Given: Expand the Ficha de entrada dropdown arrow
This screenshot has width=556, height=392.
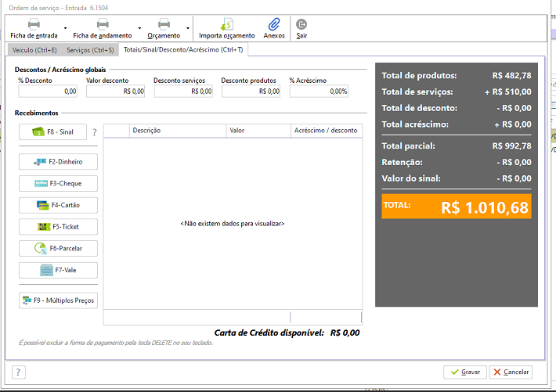Looking at the screenshot, I should (65, 28).
